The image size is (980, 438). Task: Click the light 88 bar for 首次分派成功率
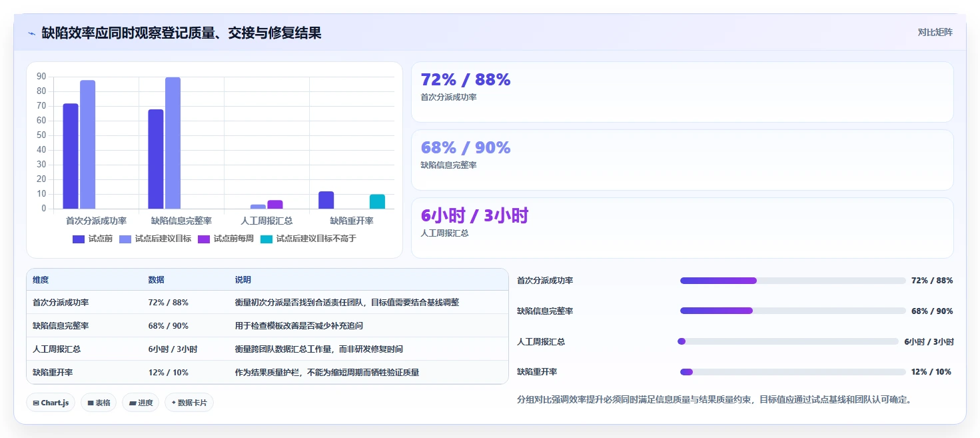(88, 145)
